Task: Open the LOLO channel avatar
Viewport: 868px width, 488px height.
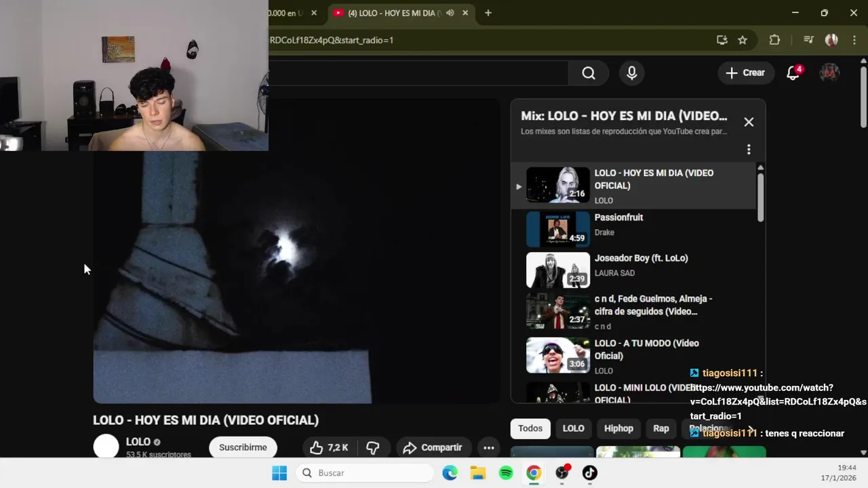Action: (x=106, y=447)
